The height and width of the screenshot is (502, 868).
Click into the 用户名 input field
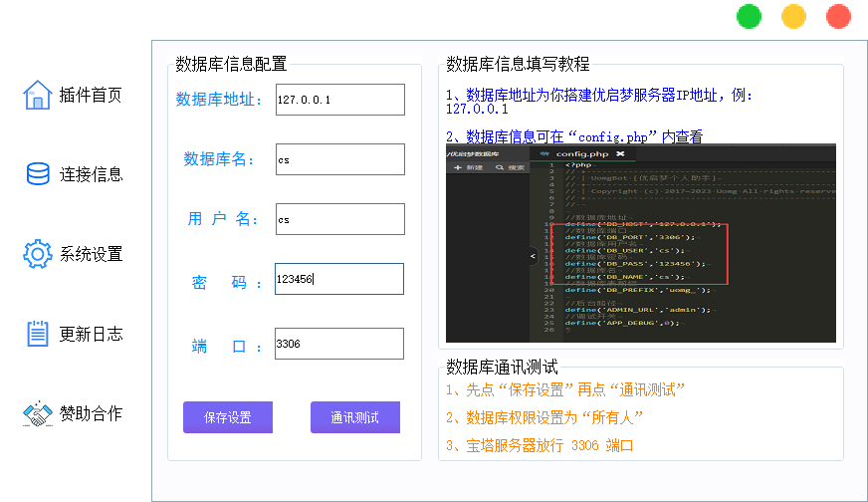coord(339,219)
